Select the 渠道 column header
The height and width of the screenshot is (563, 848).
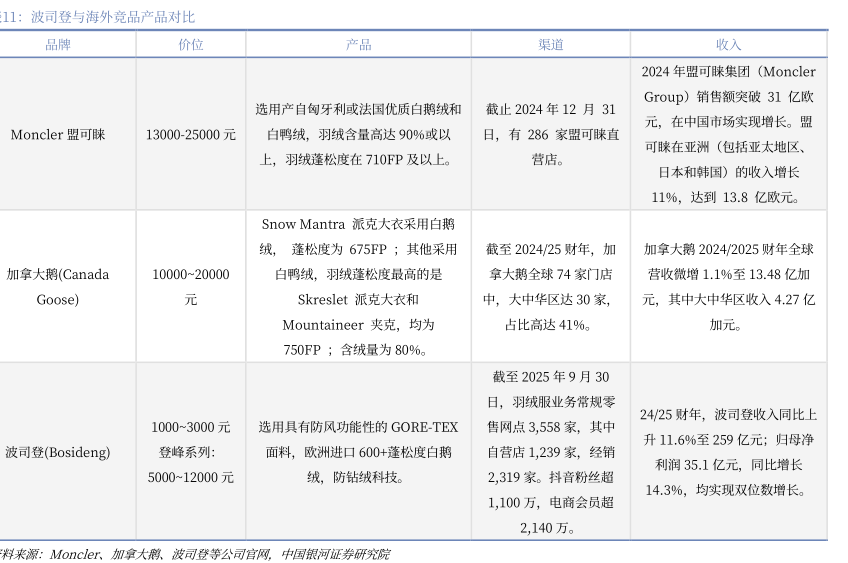[551, 45]
